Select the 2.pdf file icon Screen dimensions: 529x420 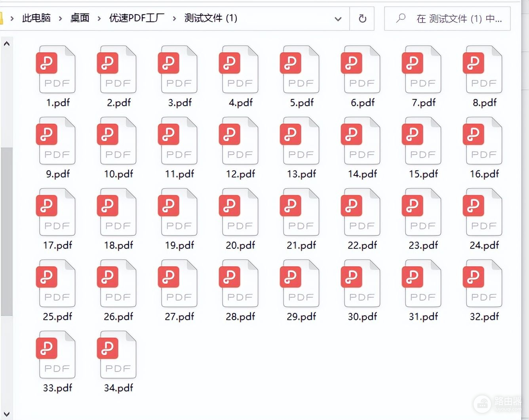point(117,69)
